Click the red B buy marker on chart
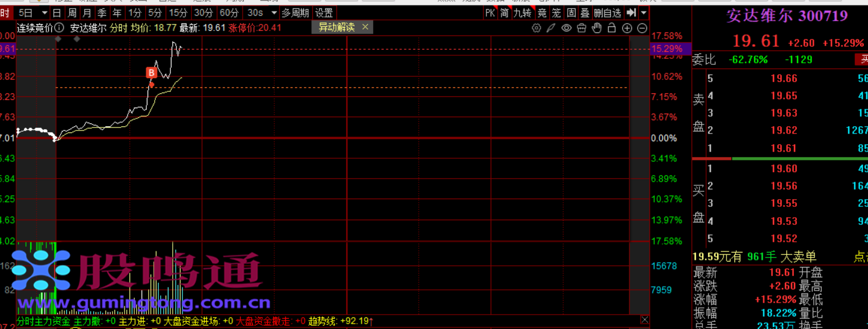868x329 pixels. coord(152,73)
